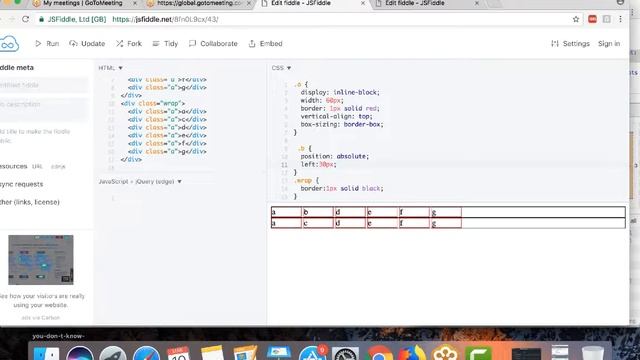Click the 'position: absolute;' CSS line

coord(334,156)
